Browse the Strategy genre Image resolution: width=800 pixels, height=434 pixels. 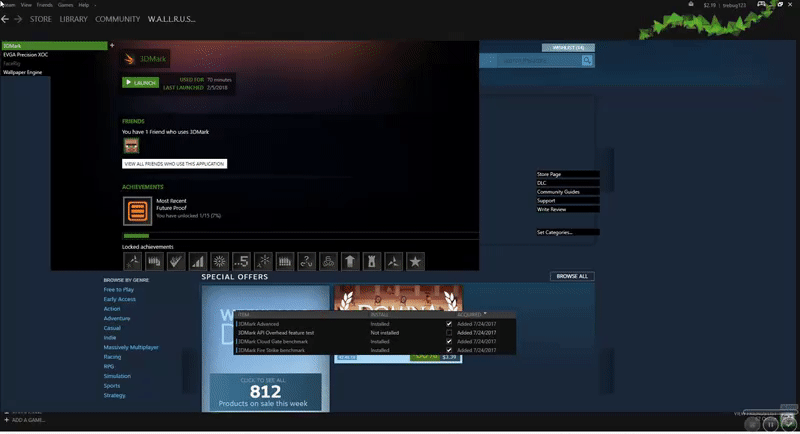[x=114, y=396]
